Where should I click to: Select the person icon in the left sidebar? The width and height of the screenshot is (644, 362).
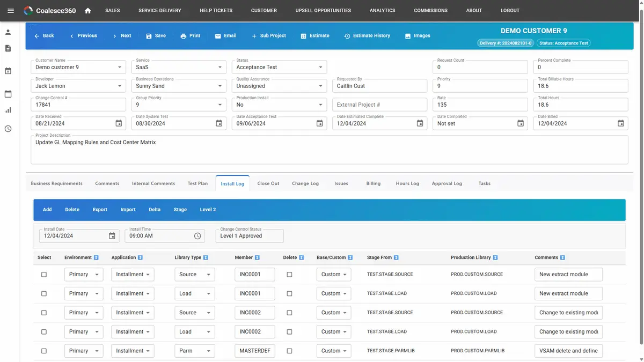(x=8, y=32)
